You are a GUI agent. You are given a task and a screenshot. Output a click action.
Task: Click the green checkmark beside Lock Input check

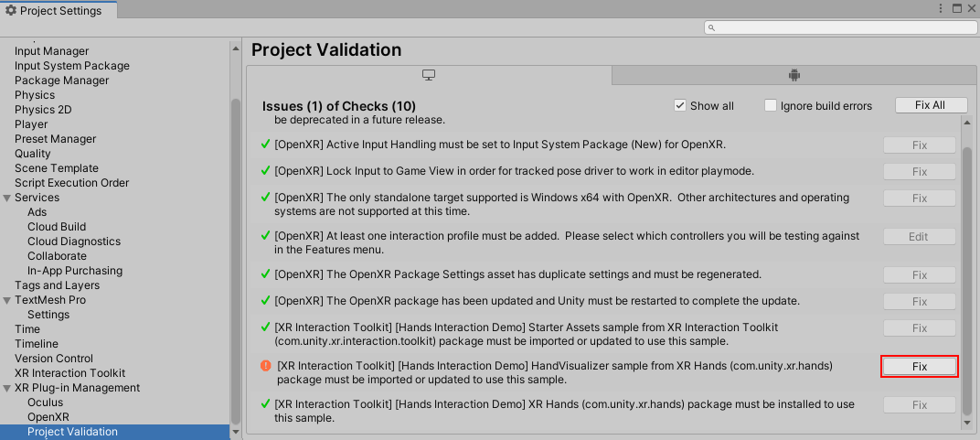tap(266, 171)
